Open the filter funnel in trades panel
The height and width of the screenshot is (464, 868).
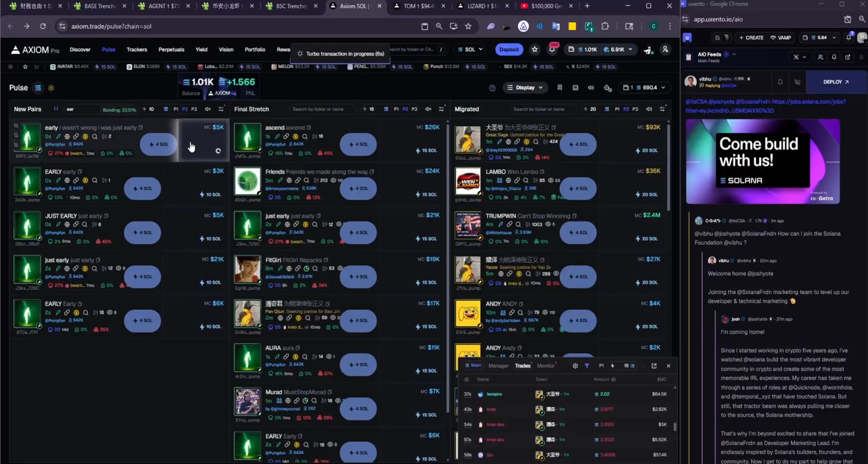tap(587, 366)
